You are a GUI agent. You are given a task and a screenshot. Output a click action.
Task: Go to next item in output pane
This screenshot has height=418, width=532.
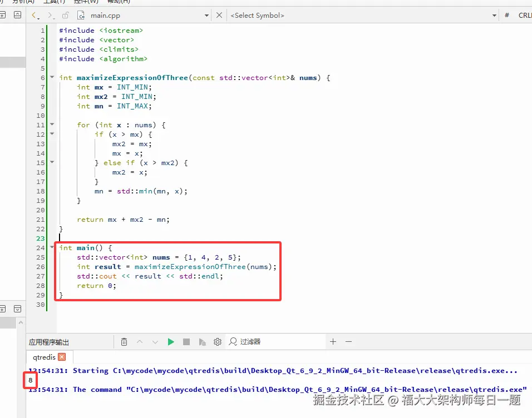[155, 342]
